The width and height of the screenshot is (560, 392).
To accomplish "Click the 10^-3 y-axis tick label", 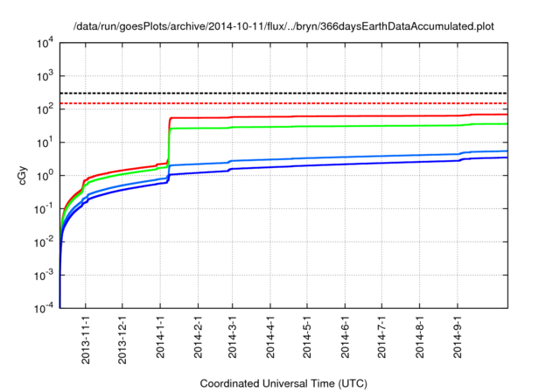I will [x=44, y=276].
